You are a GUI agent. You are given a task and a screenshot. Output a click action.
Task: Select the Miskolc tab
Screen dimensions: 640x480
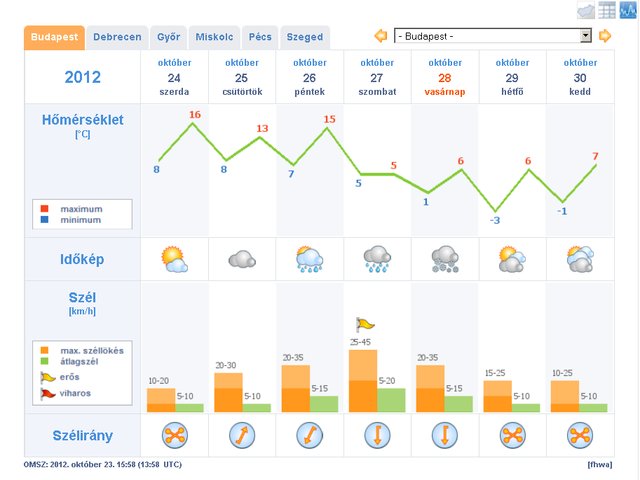pyautogui.click(x=212, y=37)
